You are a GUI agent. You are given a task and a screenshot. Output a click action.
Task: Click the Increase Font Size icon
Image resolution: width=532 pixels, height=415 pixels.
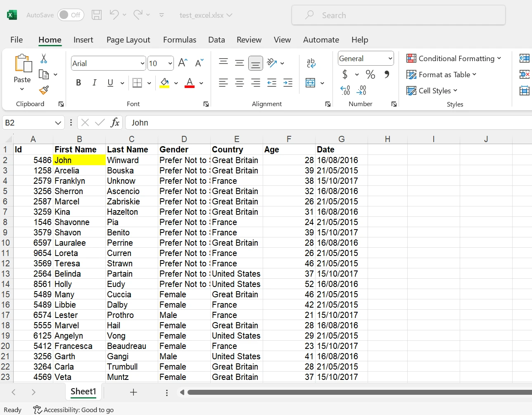(x=183, y=63)
